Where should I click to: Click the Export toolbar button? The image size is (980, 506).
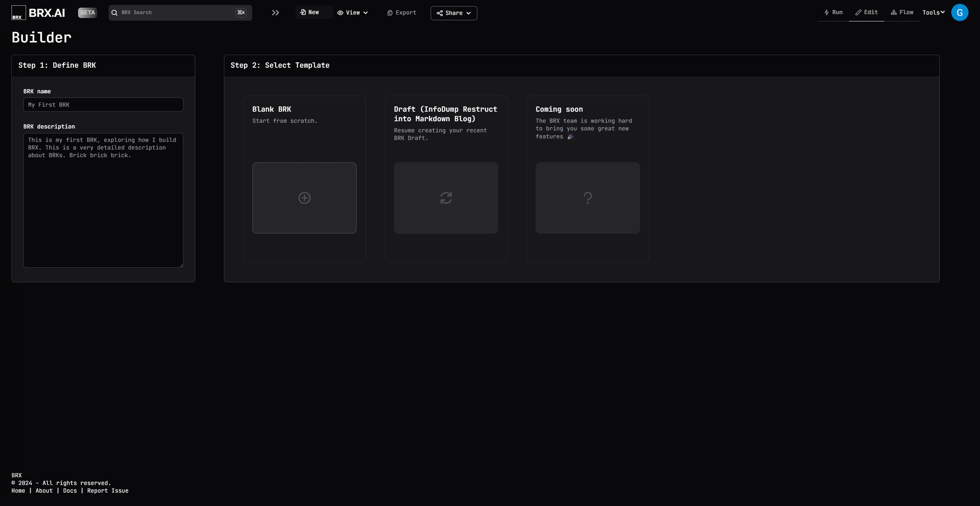(x=402, y=13)
